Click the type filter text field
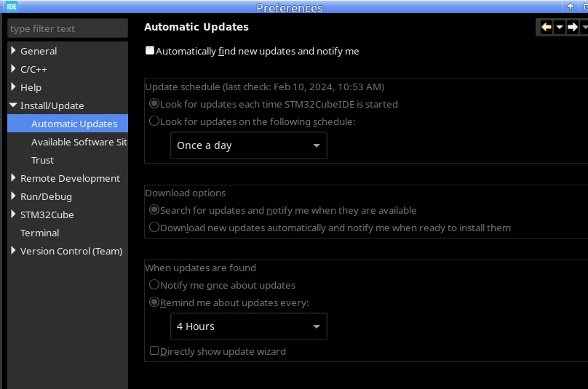 click(x=68, y=28)
